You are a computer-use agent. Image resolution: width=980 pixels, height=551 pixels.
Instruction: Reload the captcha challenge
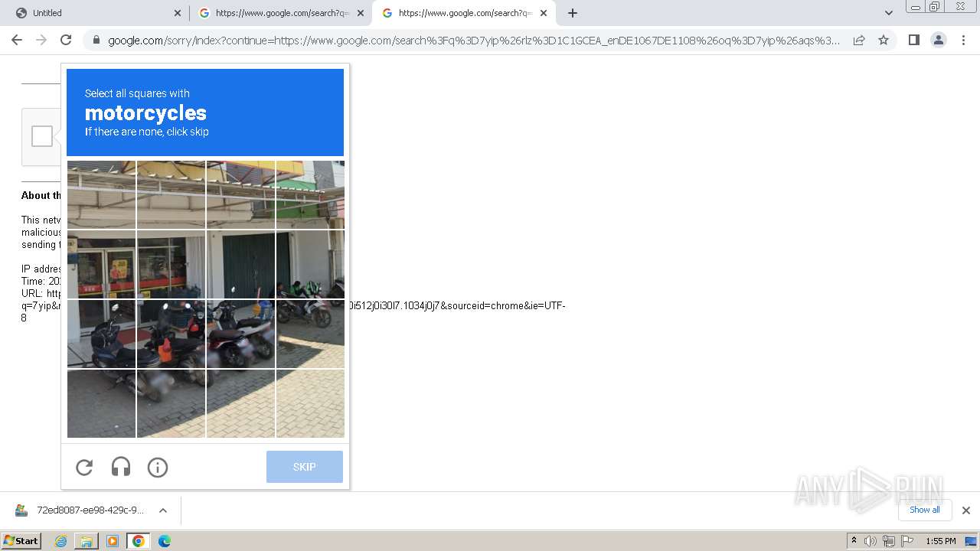84,467
